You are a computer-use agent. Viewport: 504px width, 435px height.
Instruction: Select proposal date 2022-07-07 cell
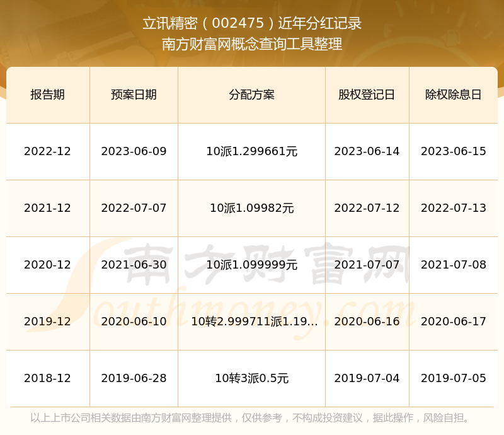[134, 208]
